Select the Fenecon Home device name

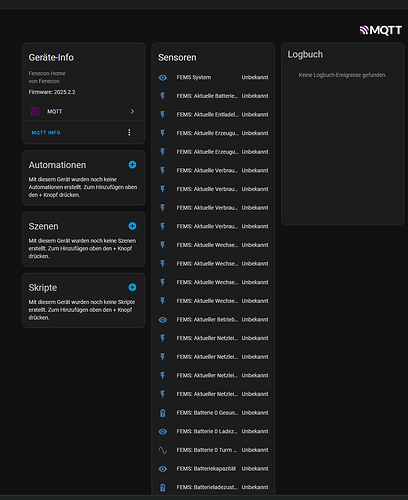pos(47,73)
